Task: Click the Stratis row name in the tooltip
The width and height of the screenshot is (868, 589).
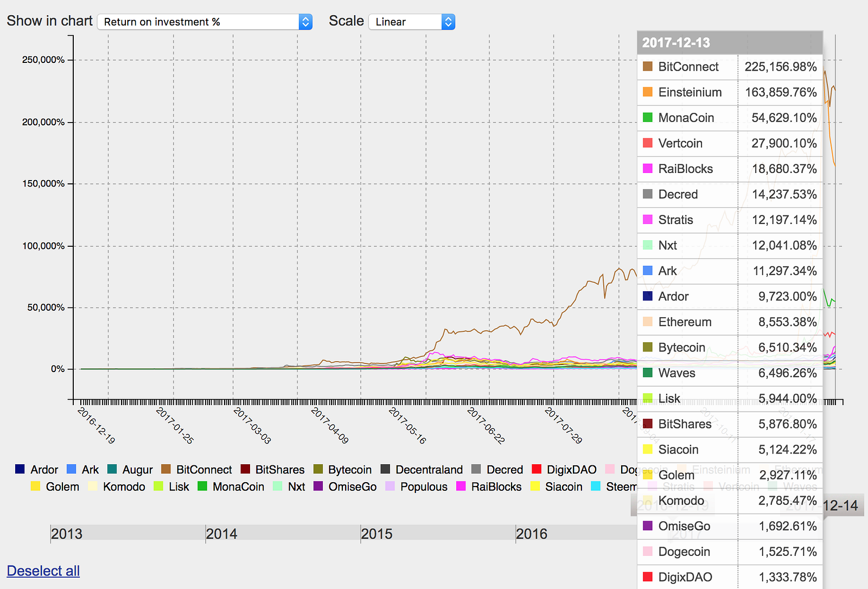Action: point(676,220)
